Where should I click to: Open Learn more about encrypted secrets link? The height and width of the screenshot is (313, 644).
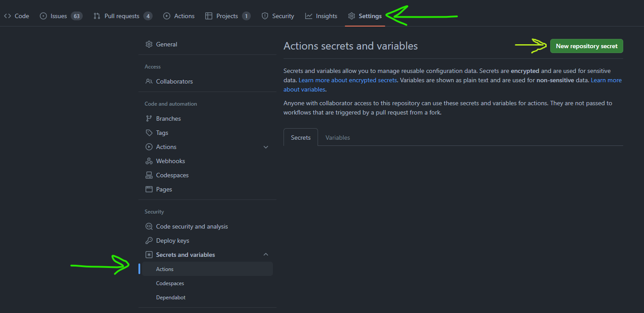[348, 80]
